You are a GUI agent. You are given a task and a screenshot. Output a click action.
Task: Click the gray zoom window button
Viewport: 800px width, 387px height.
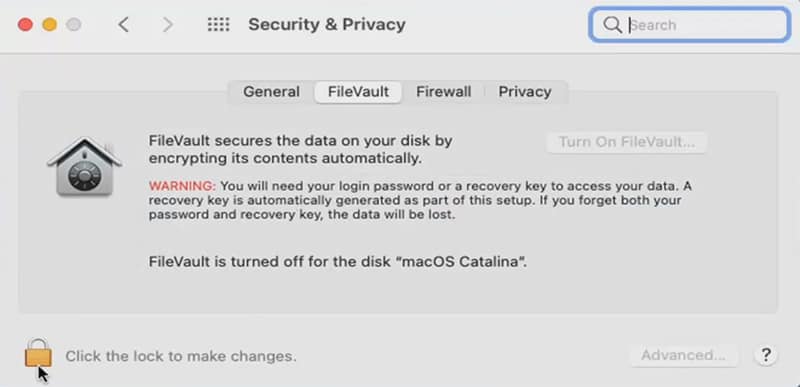pos(74,24)
